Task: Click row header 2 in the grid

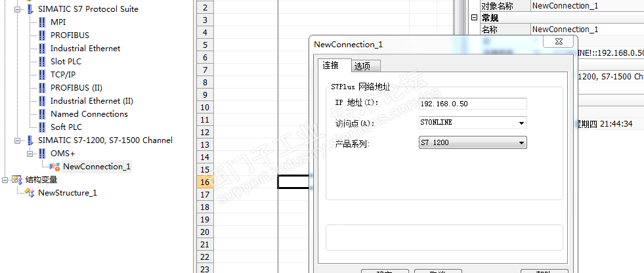Action: pyautogui.click(x=205, y=8)
